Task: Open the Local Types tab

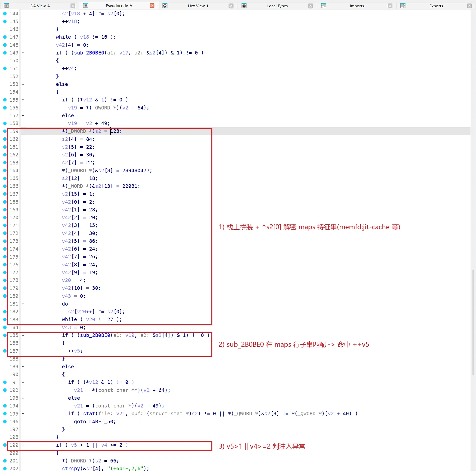Action: click(x=277, y=6)
